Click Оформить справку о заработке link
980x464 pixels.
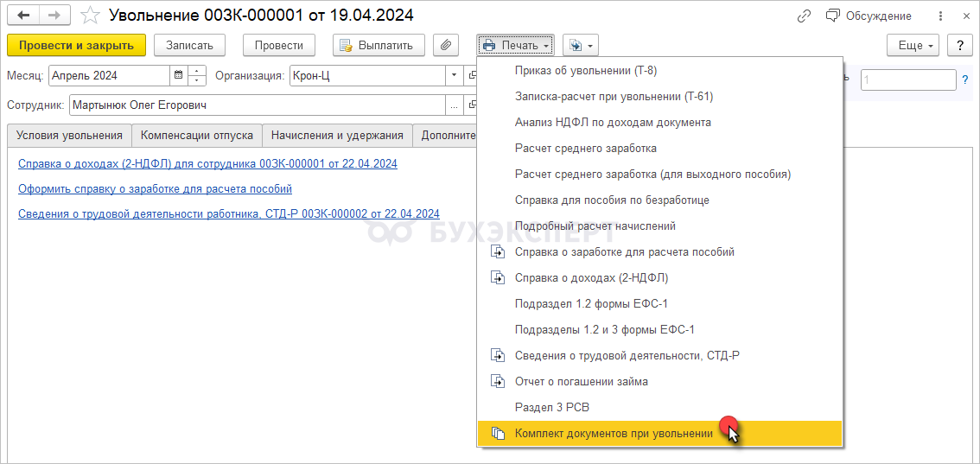[155, 188]
